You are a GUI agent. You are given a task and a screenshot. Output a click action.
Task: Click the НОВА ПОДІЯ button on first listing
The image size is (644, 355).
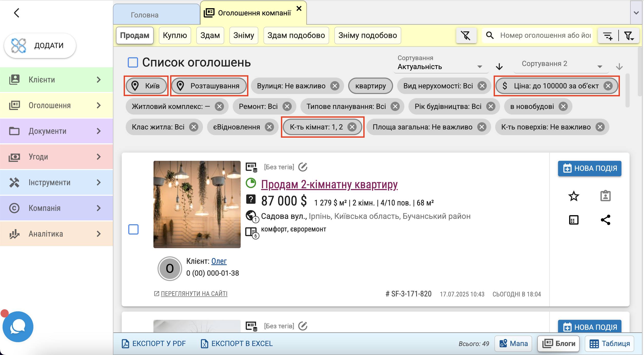pyautogui.click(x=589, y=169)
